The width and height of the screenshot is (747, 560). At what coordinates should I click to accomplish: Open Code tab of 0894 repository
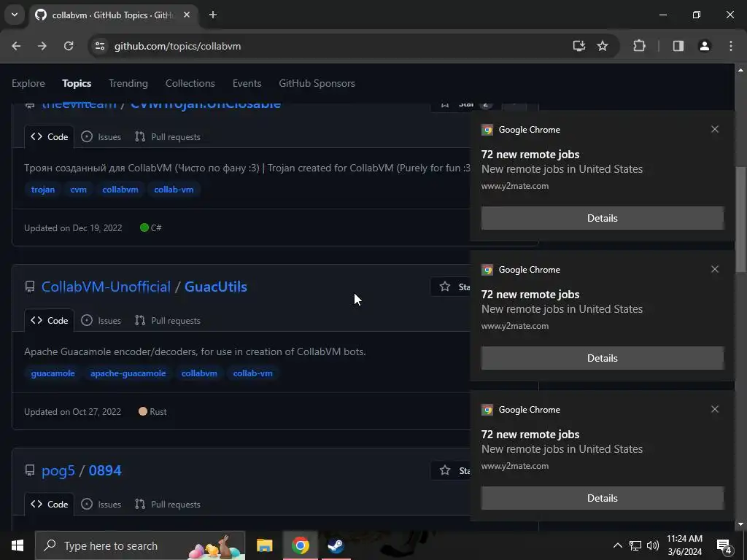[49, 505]
